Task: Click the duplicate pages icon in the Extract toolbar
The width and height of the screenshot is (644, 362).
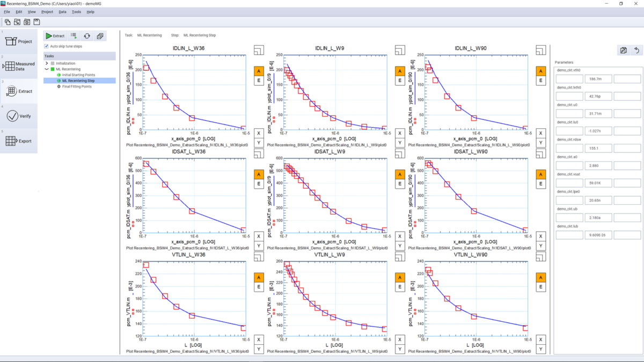Action: [x=100, y=35]
